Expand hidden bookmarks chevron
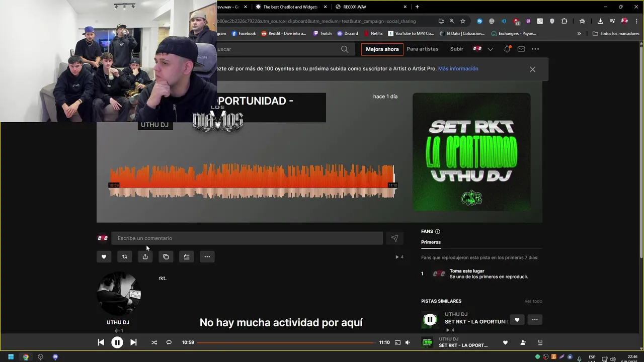Viewport: 644px width, 362px height. click(x=579, y=34)
